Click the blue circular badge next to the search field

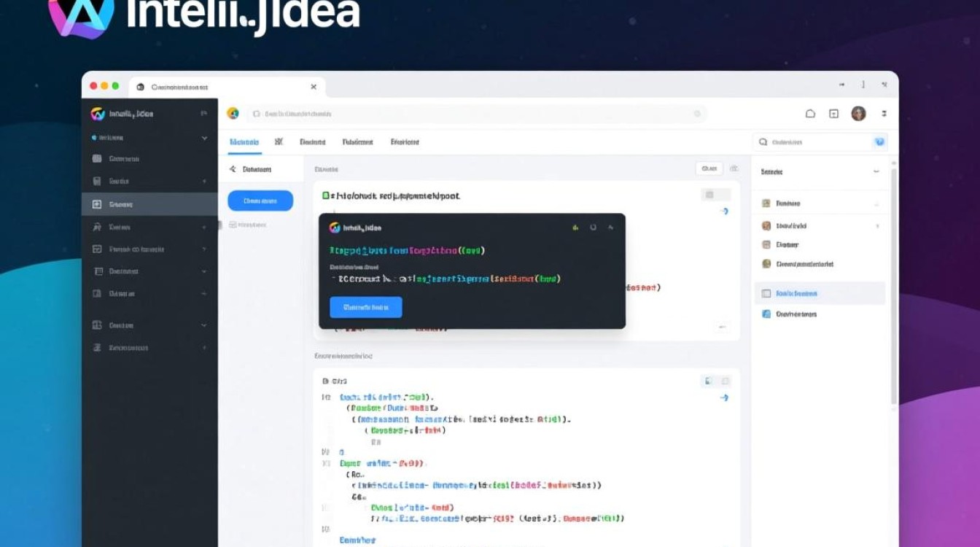[x=880, y=141]
